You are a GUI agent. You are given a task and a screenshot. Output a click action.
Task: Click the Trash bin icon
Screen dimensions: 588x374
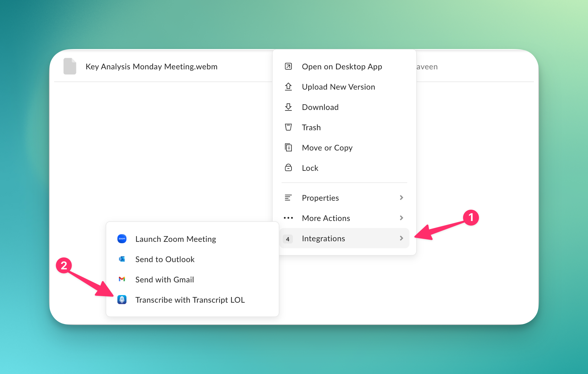[288, 127]
